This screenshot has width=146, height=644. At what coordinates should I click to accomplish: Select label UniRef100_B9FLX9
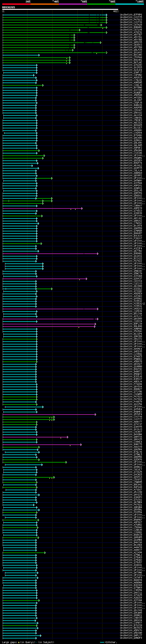pyautogui.click(x=131, y=324)
